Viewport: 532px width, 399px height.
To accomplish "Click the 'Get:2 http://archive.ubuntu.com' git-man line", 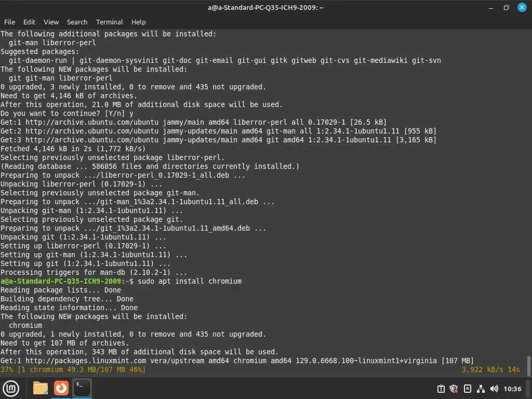I will point(218,131).
